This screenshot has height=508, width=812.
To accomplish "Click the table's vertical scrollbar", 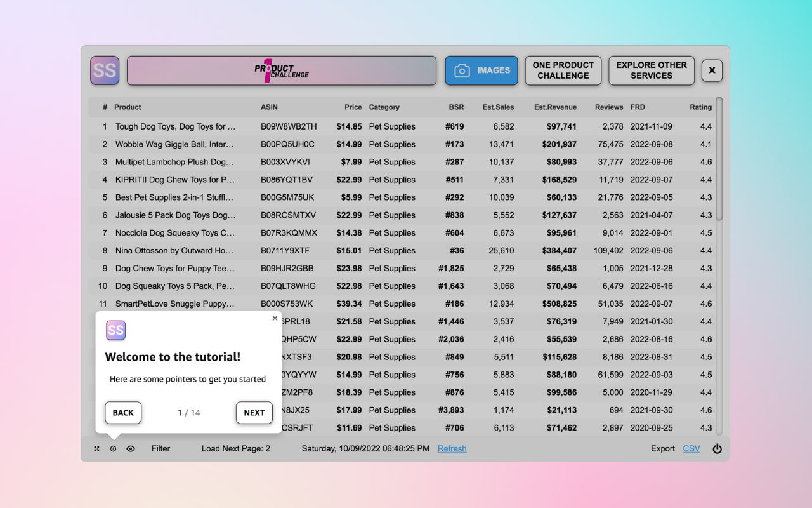I will pyautogui.click(x=719, y=159).
